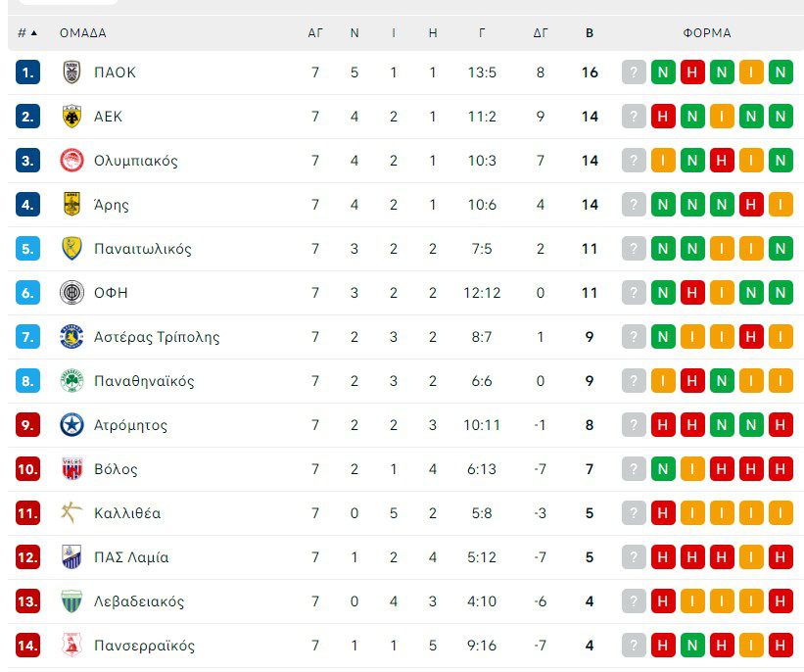
Task: Click the Παναιτωλικός team logo
Action: (71, 249)
